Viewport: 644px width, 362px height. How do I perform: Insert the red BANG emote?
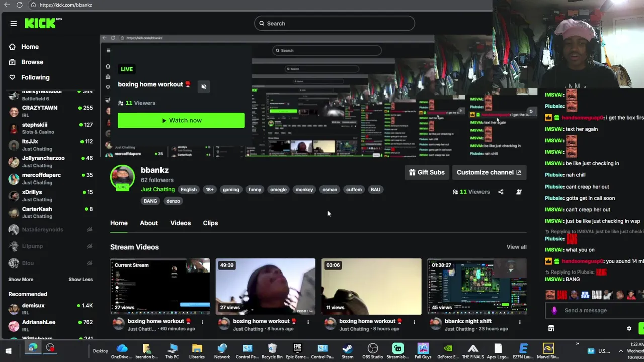(x=561, y=295)
